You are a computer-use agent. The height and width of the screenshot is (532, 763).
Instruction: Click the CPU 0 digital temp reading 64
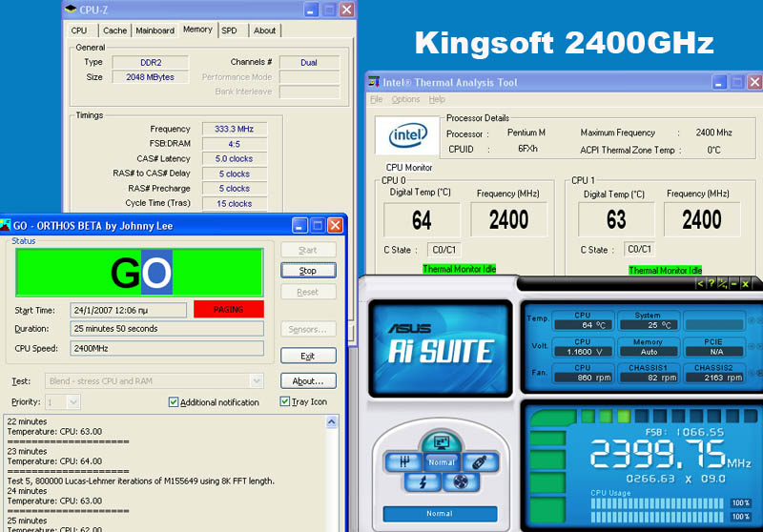422,220
